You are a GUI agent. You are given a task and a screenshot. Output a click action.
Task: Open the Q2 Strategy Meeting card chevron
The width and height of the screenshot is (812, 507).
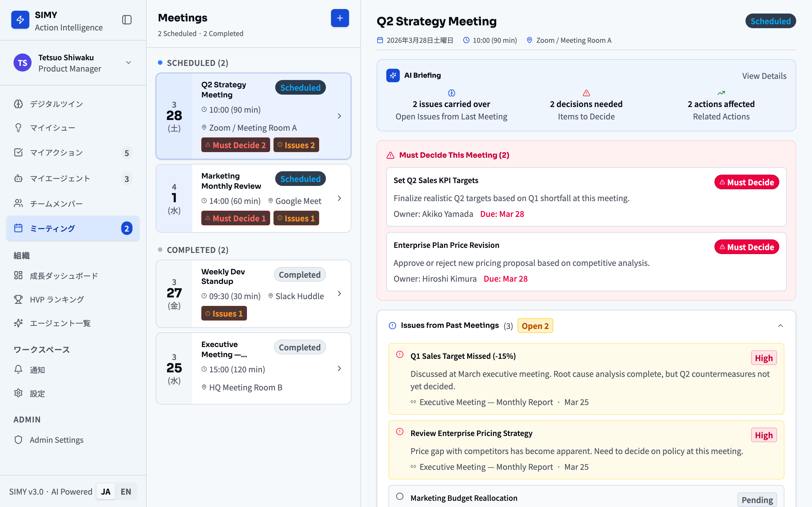click(339, 116)
